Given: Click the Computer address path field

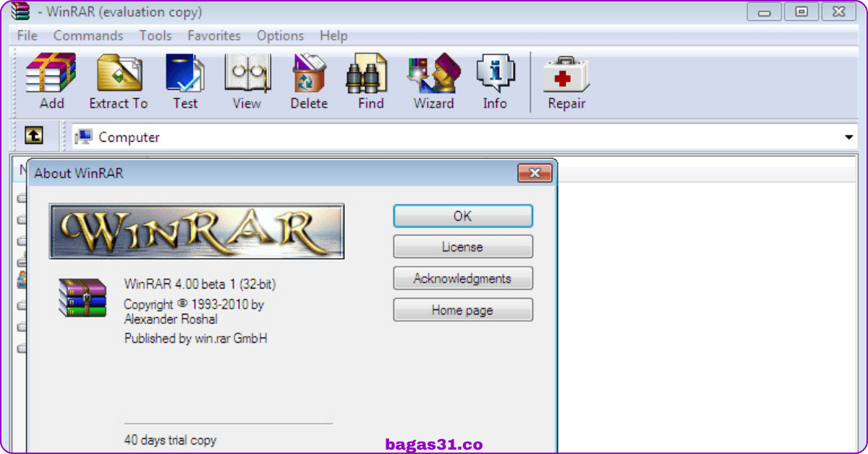Looking at the screenshot, I should pyautogui.click(x=463, y=137).
